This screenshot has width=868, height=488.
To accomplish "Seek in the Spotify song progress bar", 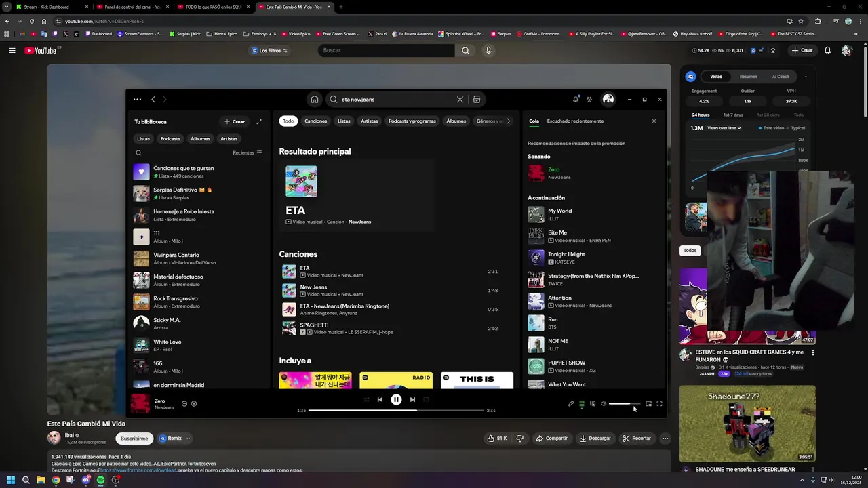I will tap(396, 410).
